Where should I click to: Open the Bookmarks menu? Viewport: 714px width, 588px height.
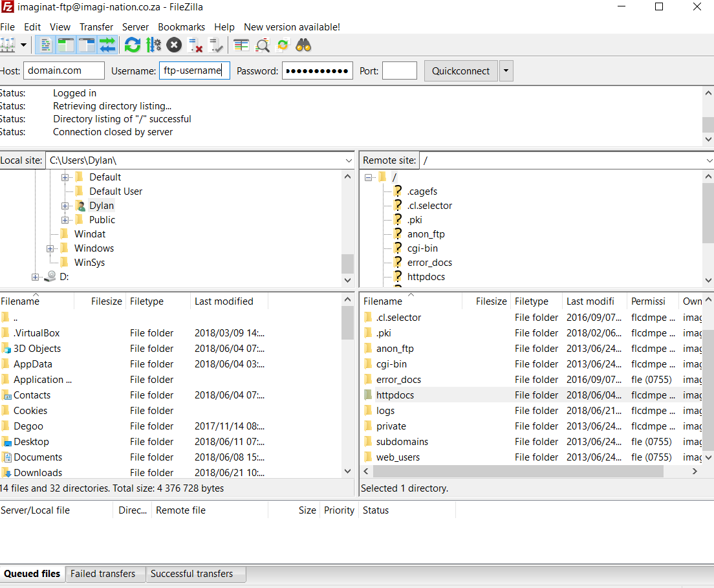point(181,27)
